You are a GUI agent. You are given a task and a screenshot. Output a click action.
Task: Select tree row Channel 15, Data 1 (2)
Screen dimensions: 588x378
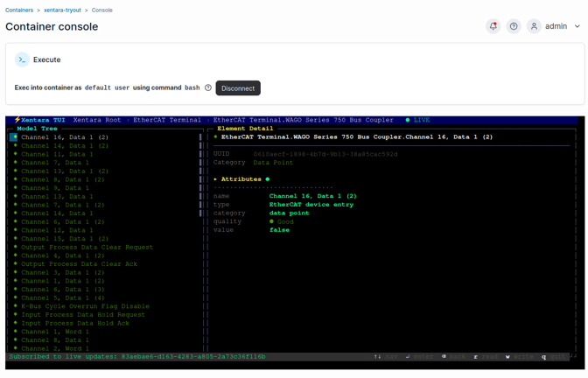tap(65, 239)
